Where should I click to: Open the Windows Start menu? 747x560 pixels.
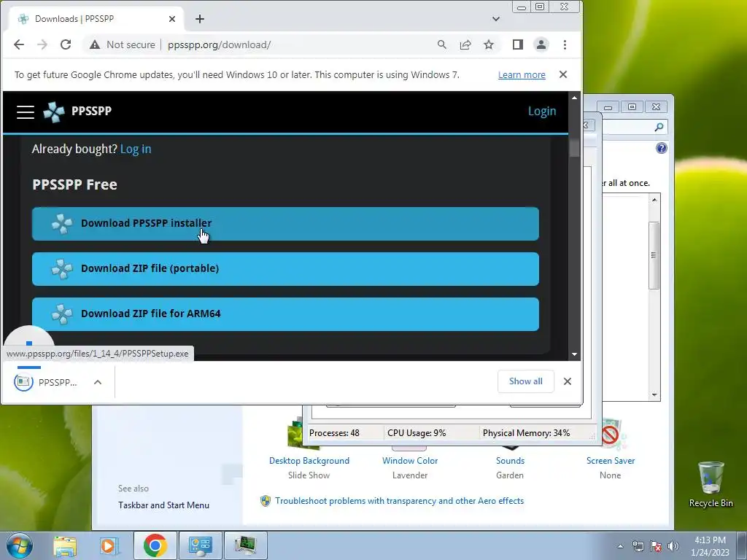pyautogui.click(x=20, y=545)
